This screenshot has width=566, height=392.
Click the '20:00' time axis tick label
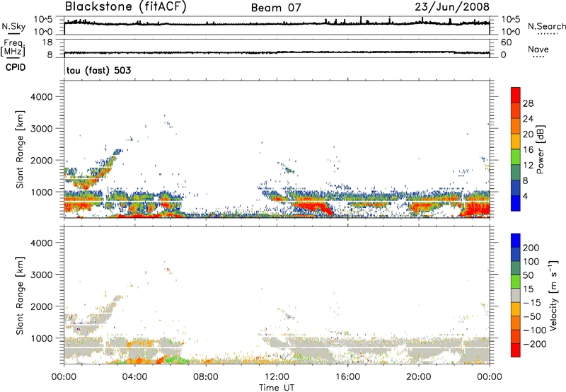[418, 377]
